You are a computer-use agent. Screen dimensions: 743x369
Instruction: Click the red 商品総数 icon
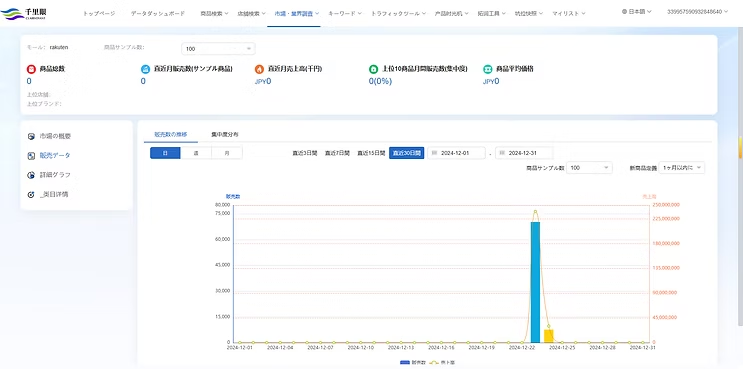click(31, 69)
